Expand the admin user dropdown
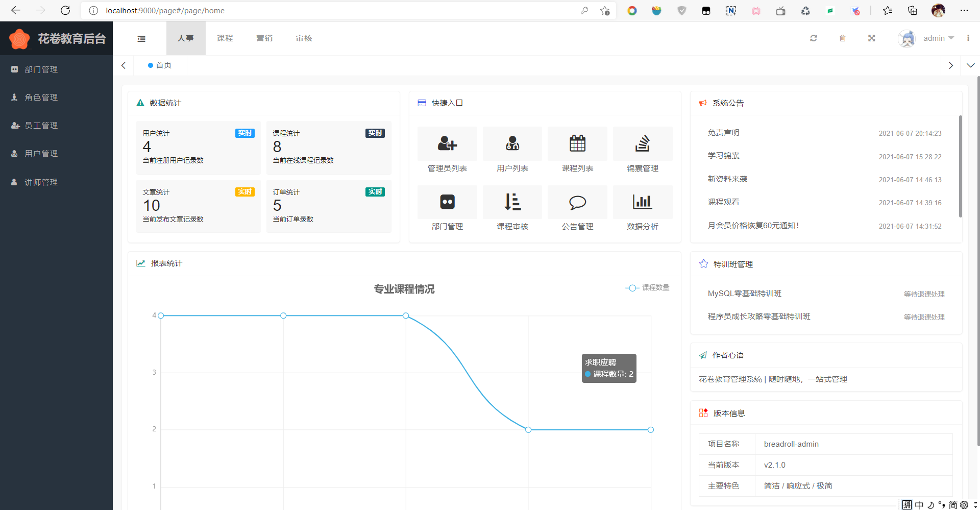 938,38
